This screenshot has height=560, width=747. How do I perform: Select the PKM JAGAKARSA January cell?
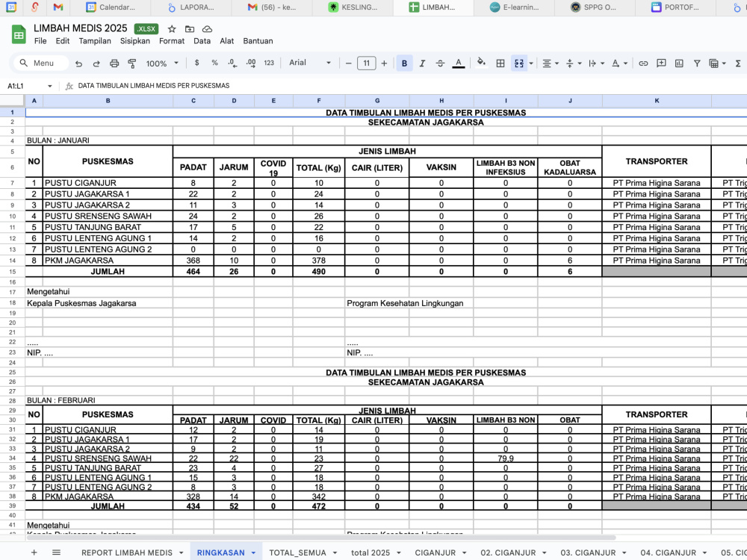[108, 261]
